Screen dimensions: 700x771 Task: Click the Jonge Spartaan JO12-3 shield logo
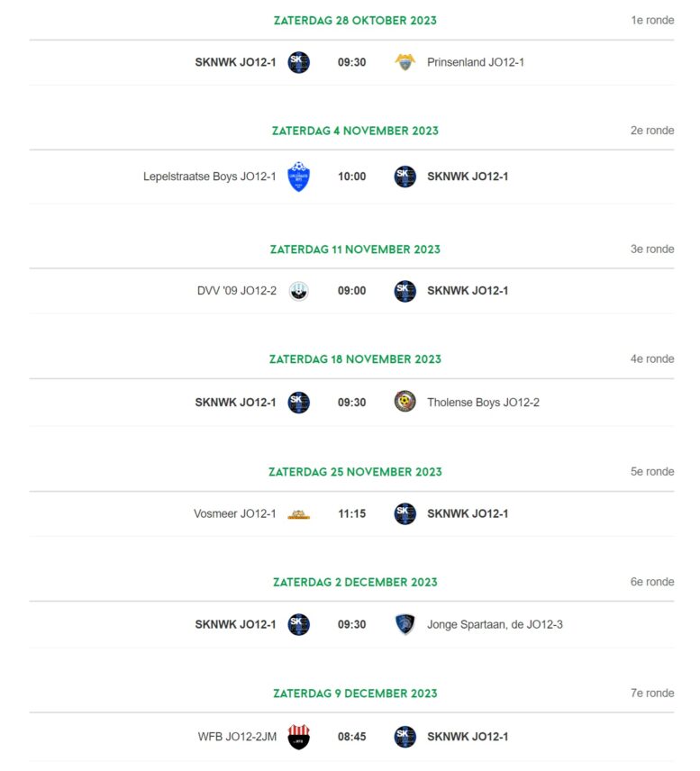point(405,624)
